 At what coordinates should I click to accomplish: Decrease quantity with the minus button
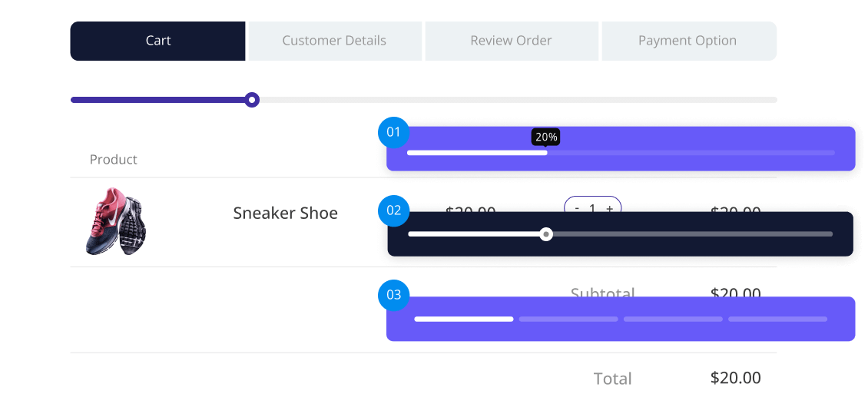(577, 207)
